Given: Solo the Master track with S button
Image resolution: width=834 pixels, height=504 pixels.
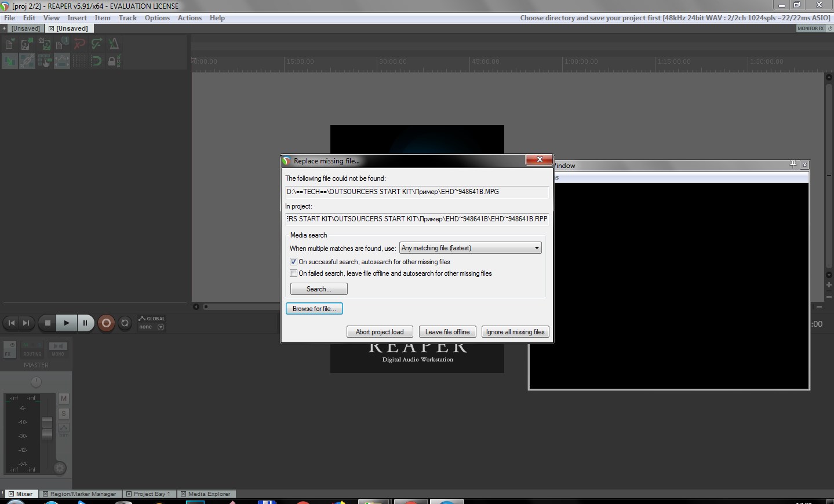Looking at the screenshot, I should tap(64, 414).
